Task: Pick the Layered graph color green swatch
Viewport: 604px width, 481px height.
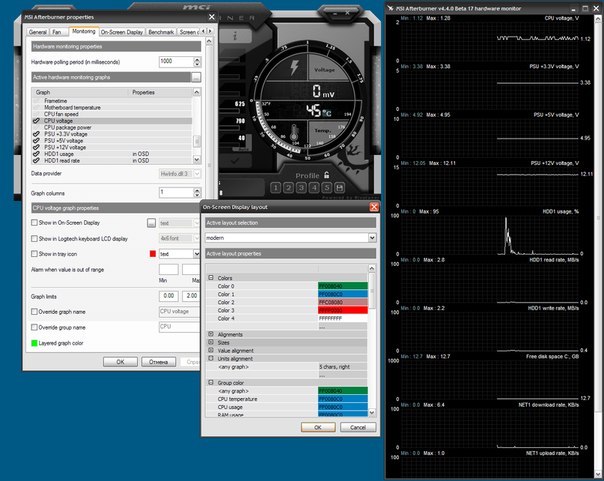Action: (x=34, y=343)
